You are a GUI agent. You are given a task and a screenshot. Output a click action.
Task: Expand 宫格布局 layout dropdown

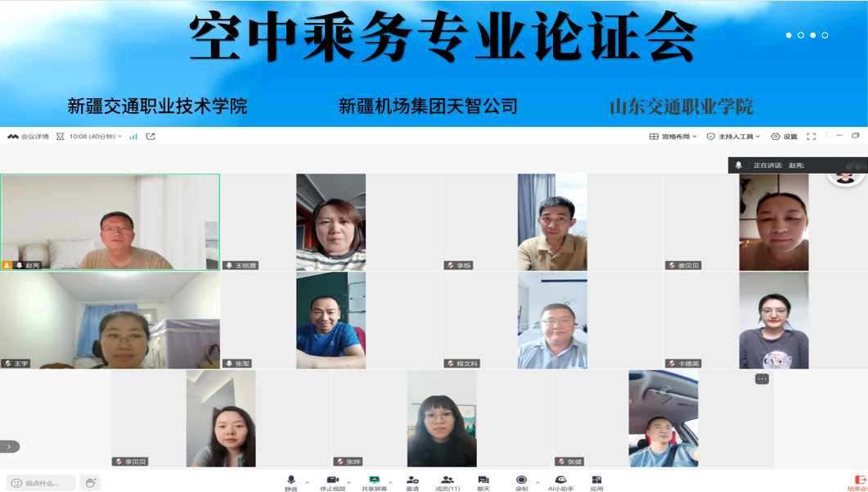[x=672, y=136]
